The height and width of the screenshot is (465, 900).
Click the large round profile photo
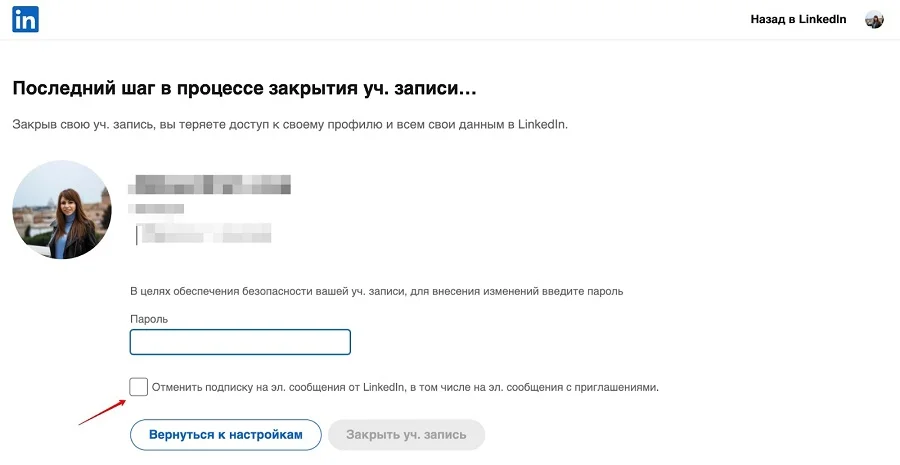click(x=62, y=210)
